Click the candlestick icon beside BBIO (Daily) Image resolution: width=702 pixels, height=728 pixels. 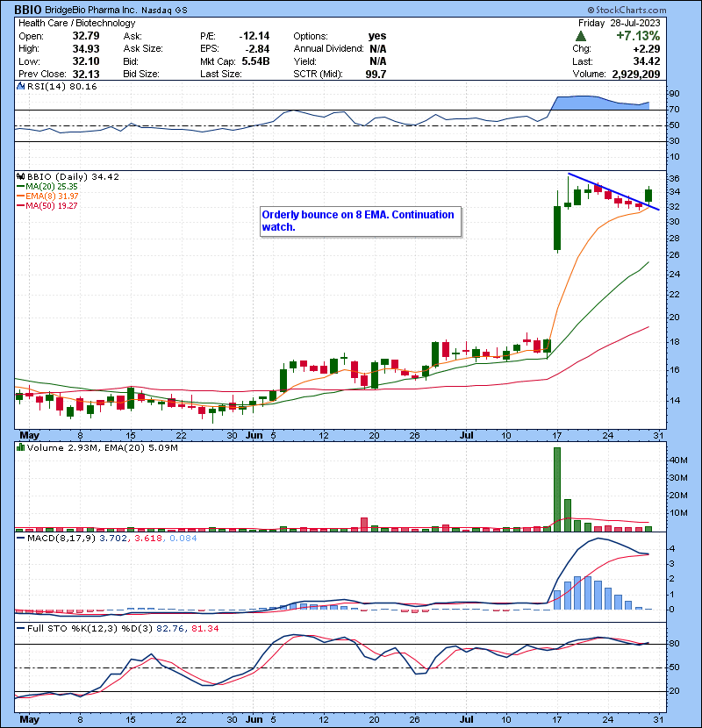click(x=20, y=177)
